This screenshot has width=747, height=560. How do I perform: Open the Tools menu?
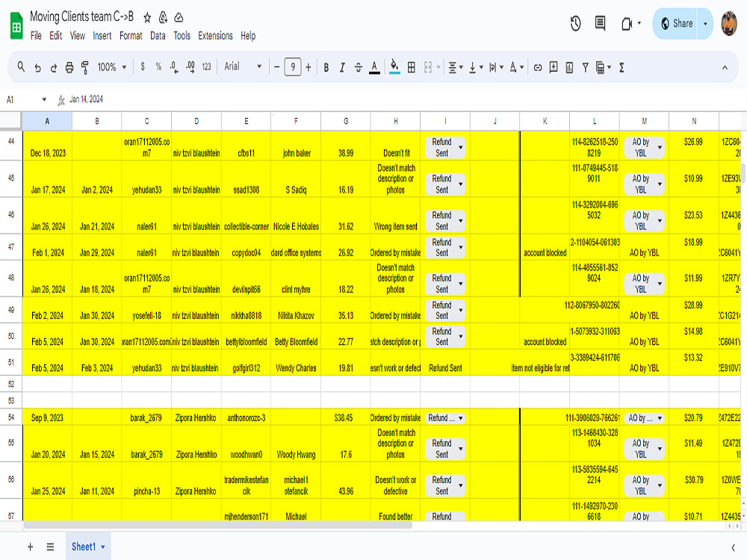pyautogui.click(x=182, y=36)
